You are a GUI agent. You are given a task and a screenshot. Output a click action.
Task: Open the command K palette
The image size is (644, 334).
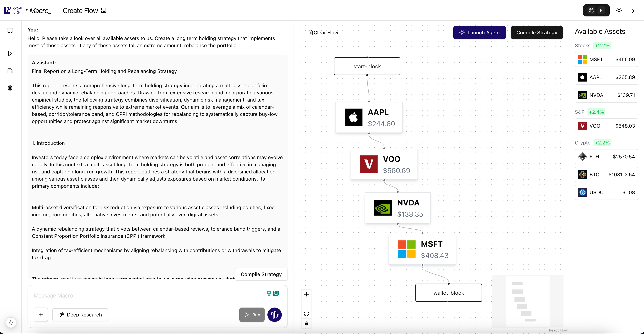tap(596, 11)
